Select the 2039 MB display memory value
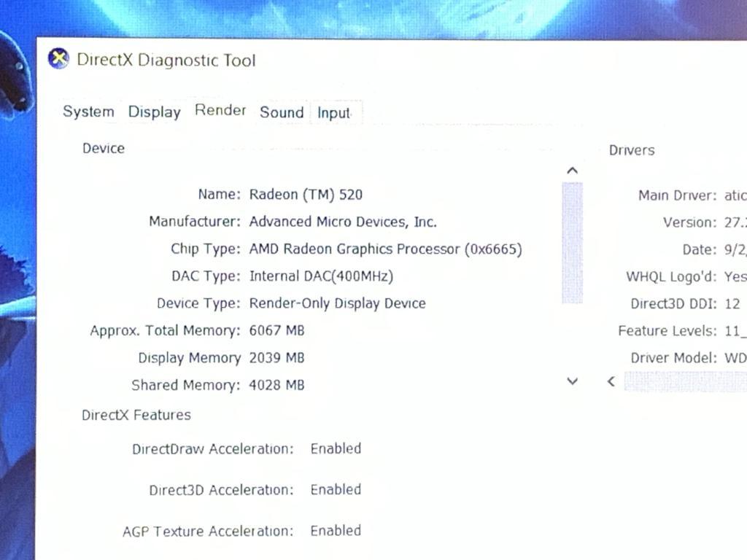 point(276,357)
